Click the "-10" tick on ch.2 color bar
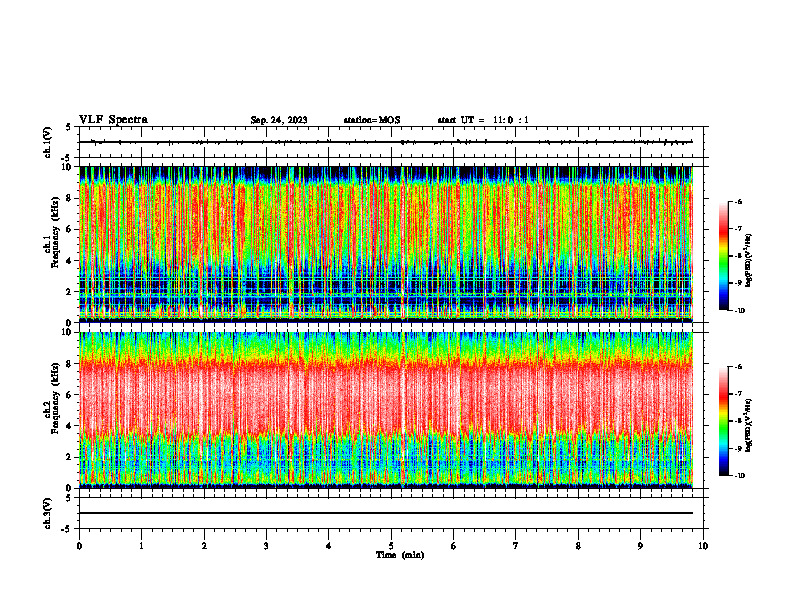 click(x=739, y=476)
